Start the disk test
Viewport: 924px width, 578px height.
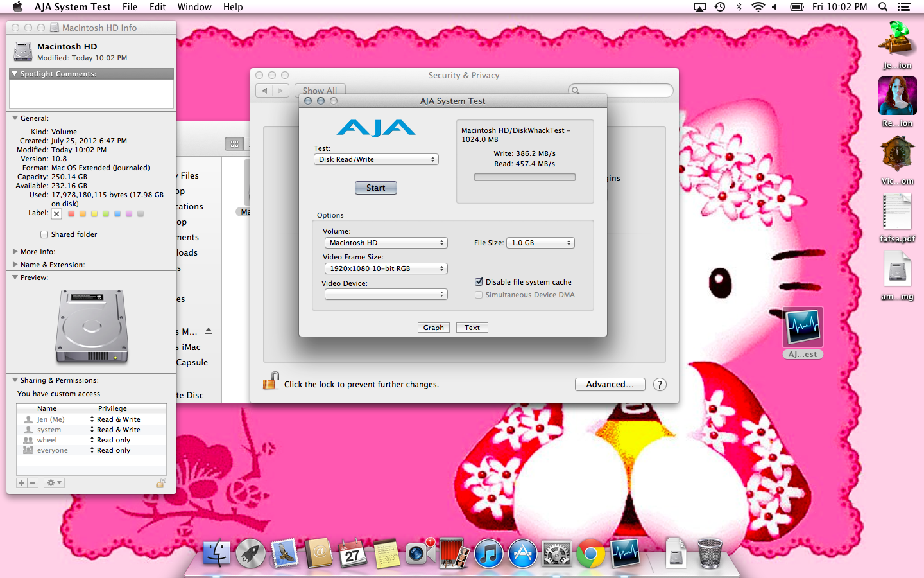pos(376,188)
